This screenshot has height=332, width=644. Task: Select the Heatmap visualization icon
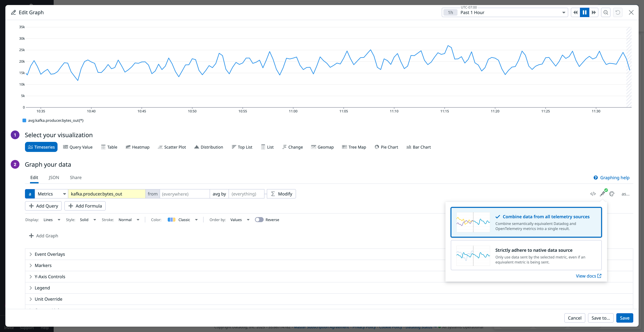[138, 147]
